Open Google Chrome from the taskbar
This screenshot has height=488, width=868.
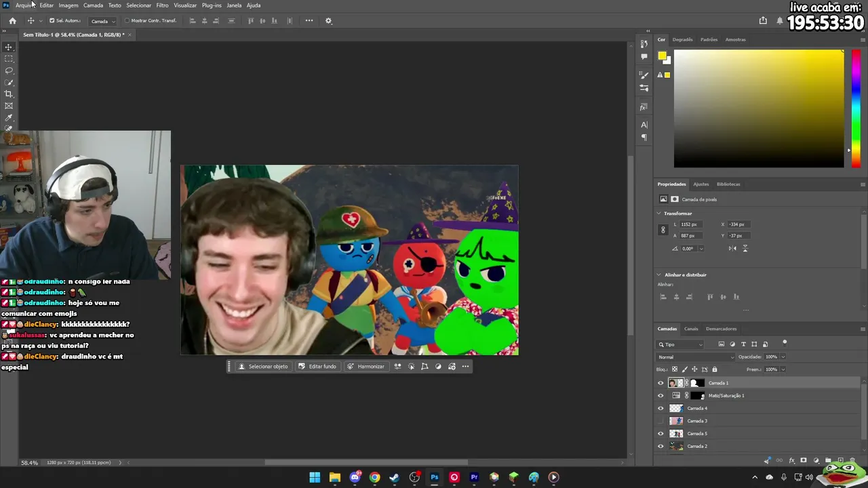[x=374, y=477]
